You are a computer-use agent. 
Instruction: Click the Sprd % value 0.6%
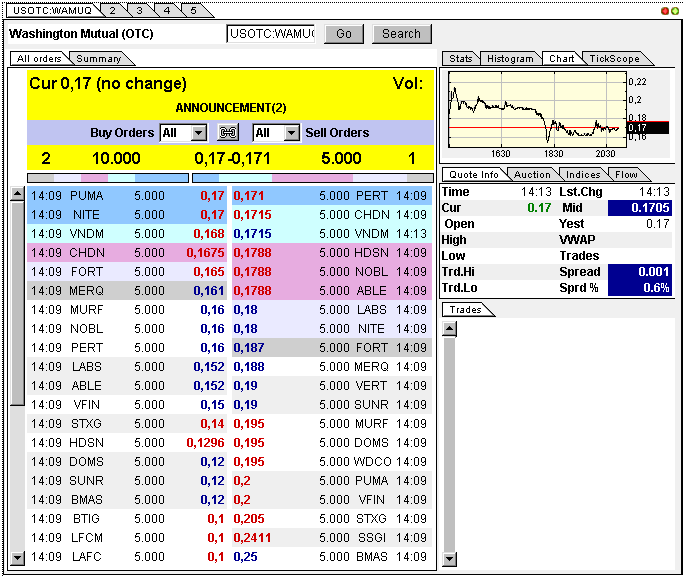[x=640, y=288]
